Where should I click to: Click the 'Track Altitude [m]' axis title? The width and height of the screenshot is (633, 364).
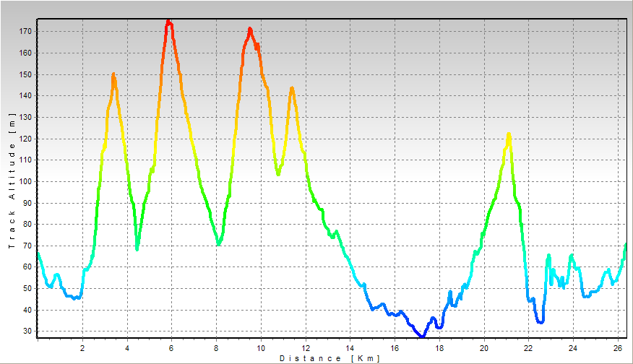(12, 181)
